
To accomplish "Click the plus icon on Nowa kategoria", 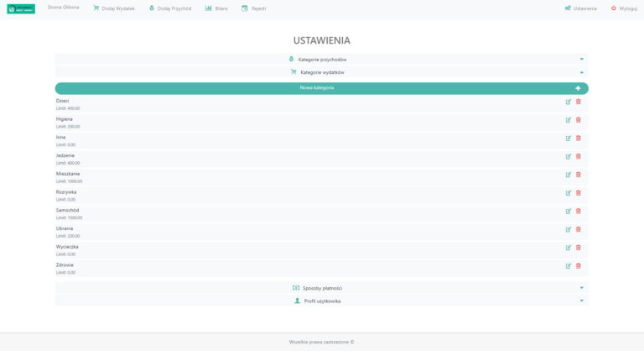I will pos(578,88).
